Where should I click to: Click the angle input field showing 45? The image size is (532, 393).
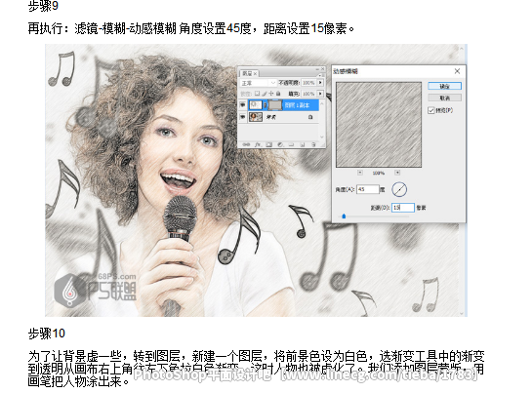coord(368,189)
